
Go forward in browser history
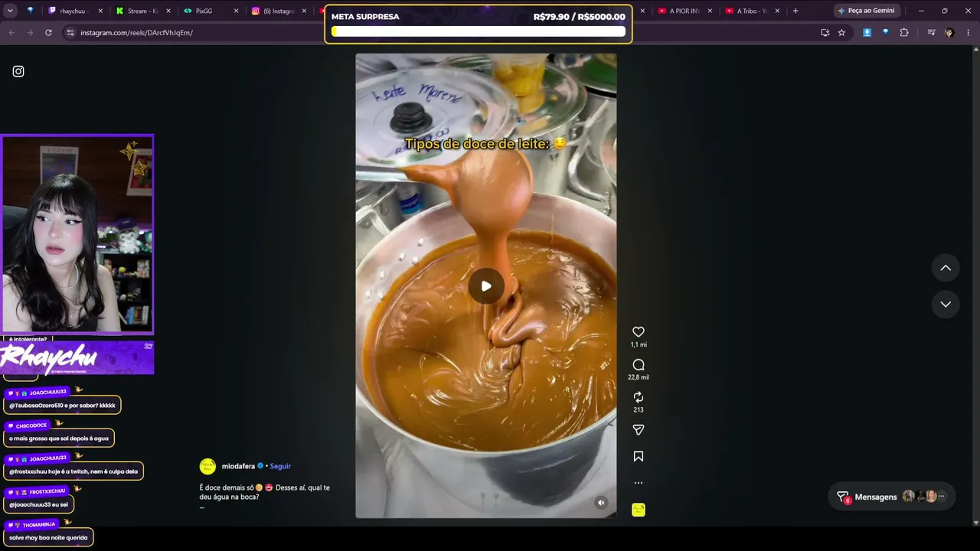tap(30, 33)
